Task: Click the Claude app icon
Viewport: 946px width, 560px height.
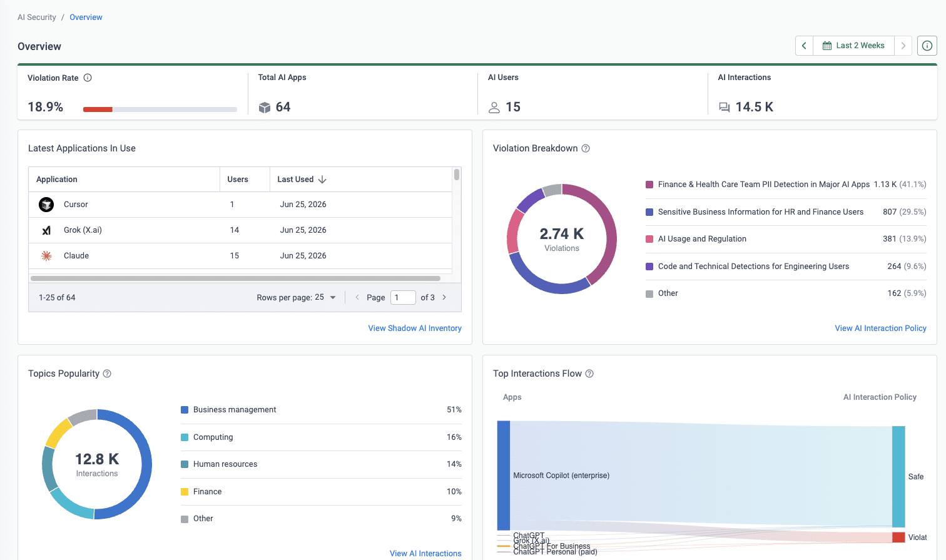Action: coord(46,256)
